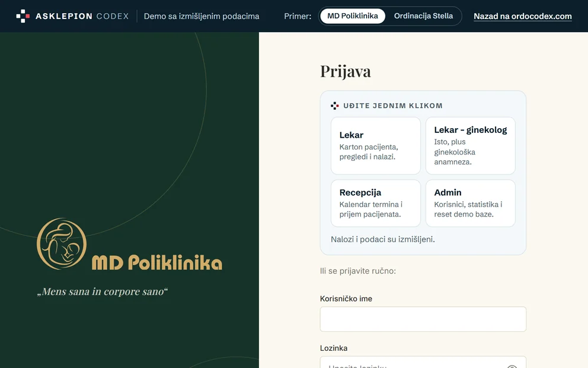Viewport: 588px width, 368px height.
Task: Click 'Nalozi i podaci su izmišljeni.' note
Action: [383, 239]
